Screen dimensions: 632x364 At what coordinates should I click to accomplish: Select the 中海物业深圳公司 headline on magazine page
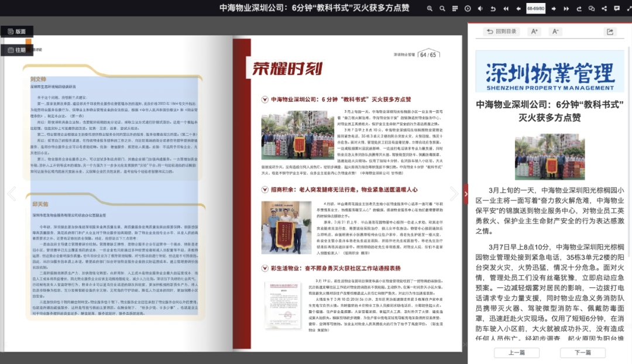(x=341, y=99)
